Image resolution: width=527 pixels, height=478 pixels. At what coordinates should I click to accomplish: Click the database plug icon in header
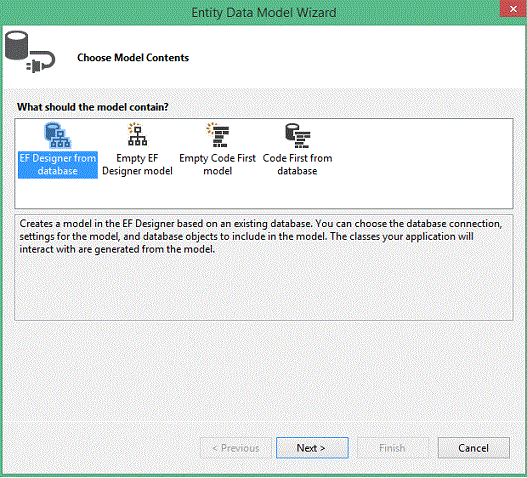30,52
